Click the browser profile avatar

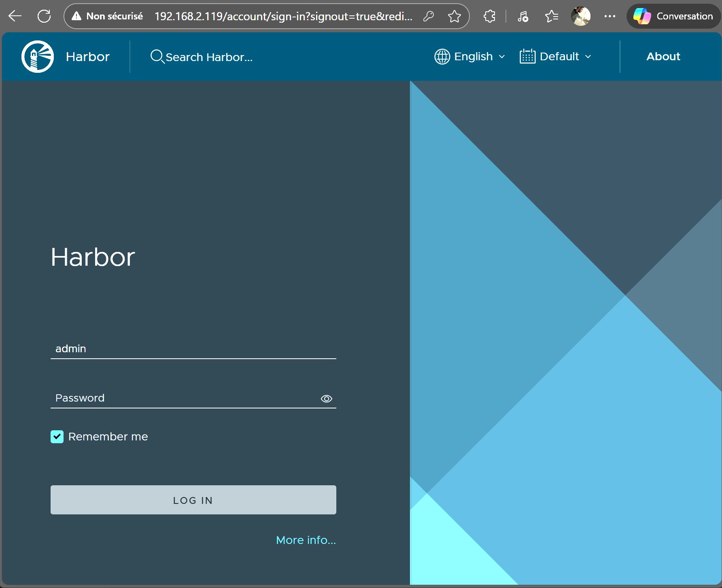pyautogui.click(x=580, y=16)
